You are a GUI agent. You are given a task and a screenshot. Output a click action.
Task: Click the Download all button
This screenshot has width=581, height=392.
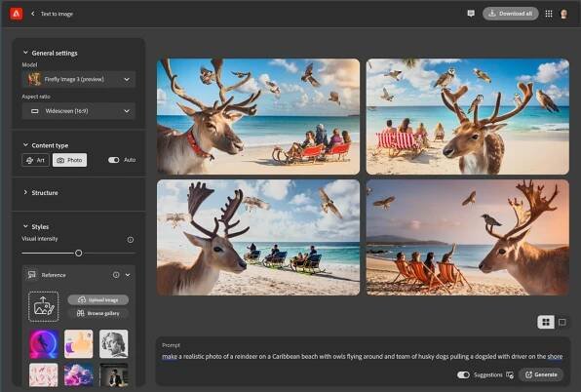(x=511, y=14)
